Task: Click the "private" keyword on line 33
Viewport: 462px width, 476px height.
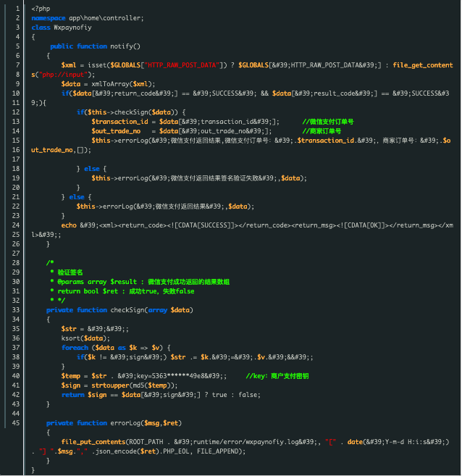Action: tap(60, 310)
